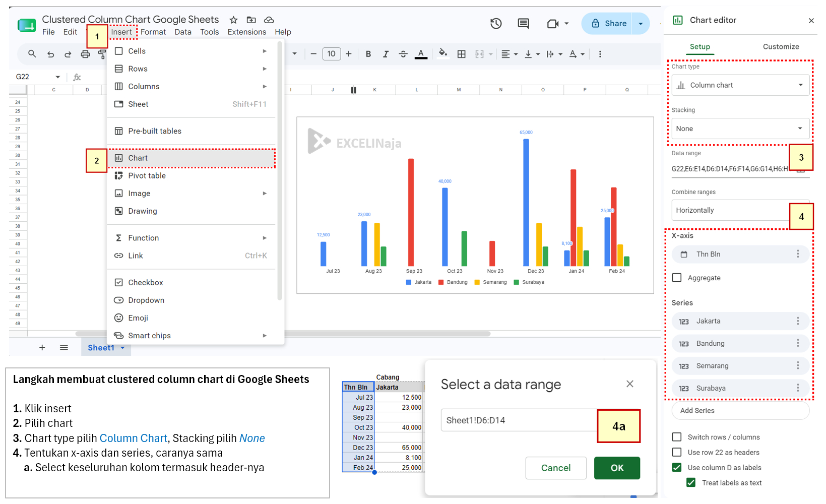Open the Sheet1 tab dropdown arrow
The width and height of the screenshot is (826, 504).
click(x=122, y=348)
